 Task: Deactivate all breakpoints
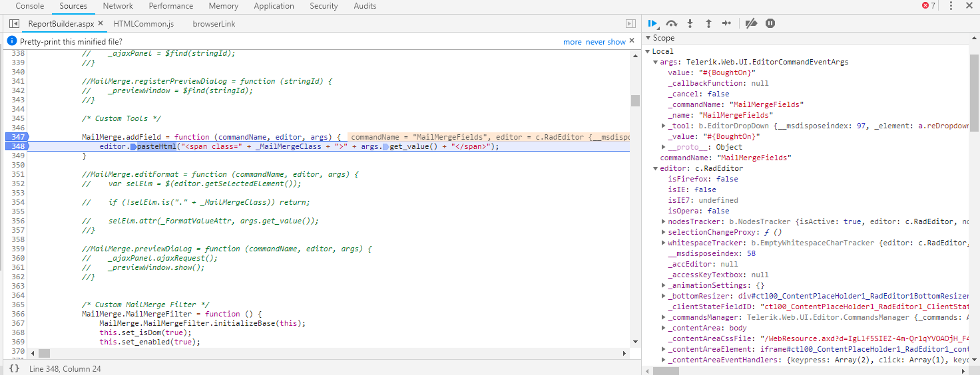click(x=751, y=23)
